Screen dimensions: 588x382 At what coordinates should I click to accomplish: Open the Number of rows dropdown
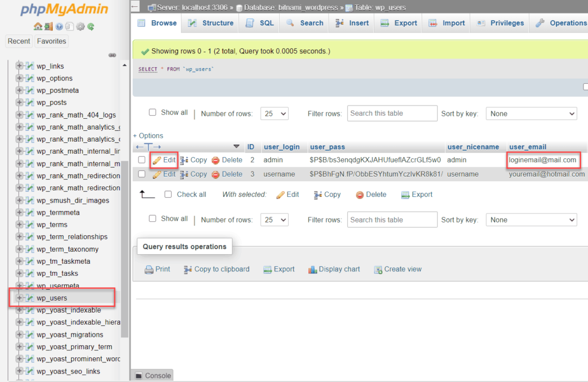274,113
